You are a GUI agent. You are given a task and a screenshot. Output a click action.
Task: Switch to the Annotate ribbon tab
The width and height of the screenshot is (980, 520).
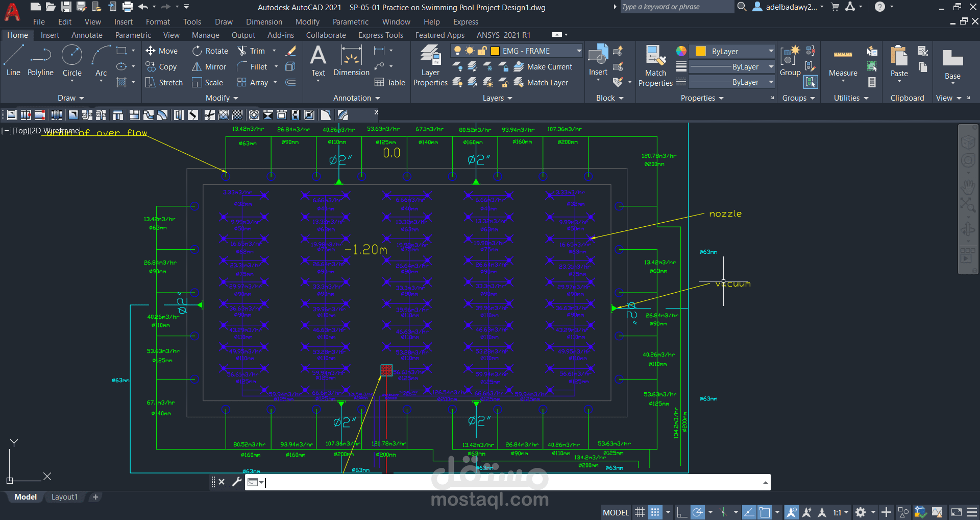tap(87, 35)
